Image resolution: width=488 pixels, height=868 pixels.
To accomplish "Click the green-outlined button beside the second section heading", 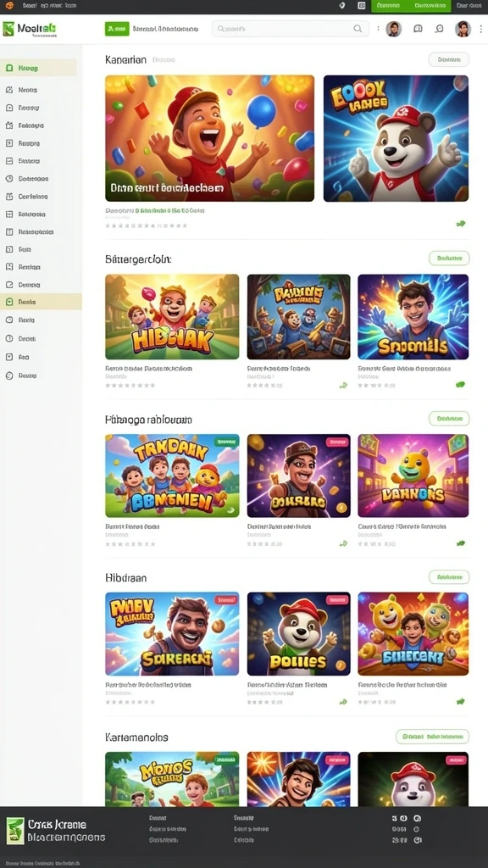I will (x=449, y=258).
